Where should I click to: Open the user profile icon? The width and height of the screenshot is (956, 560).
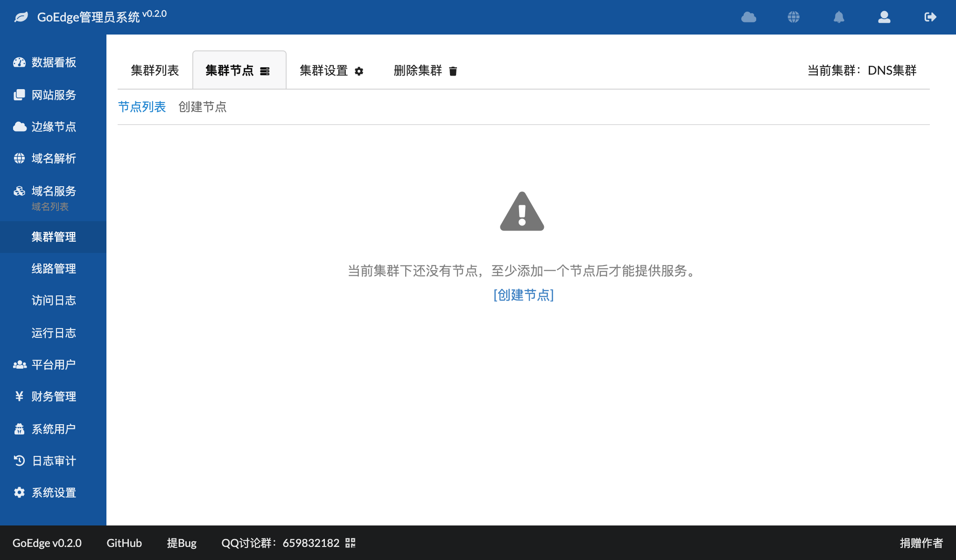click(x=884, y=17)
